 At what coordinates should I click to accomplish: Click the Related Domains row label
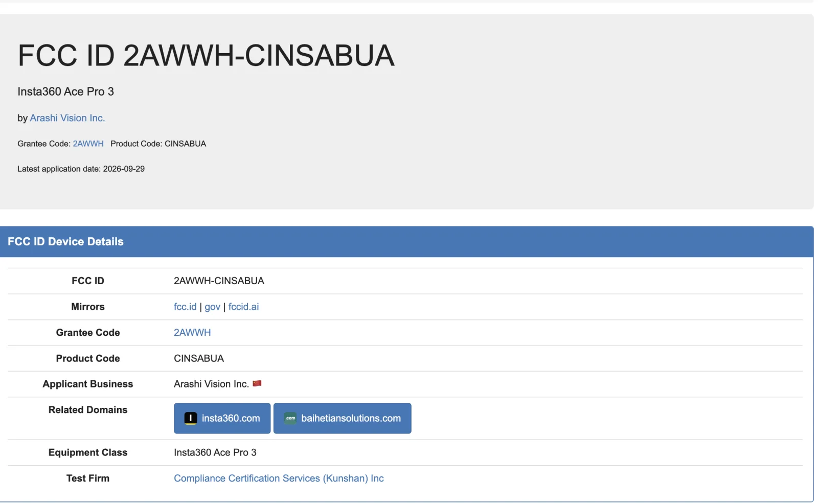88,410
